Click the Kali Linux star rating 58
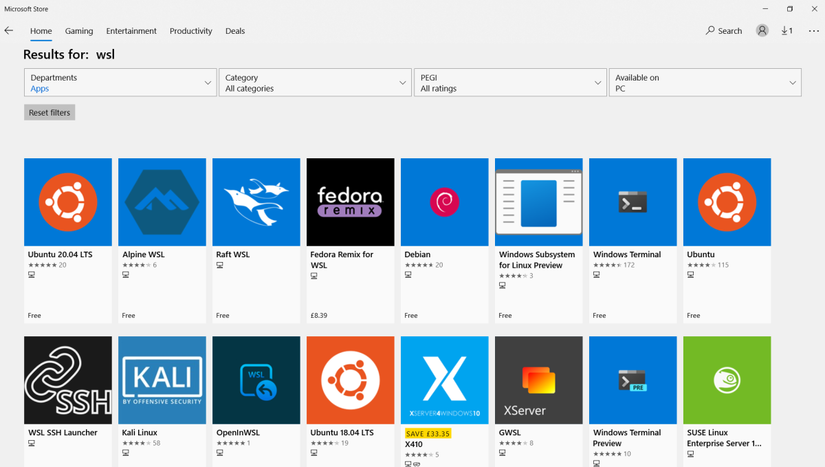This screenshot has height=467, width=825. coord(141,443)
